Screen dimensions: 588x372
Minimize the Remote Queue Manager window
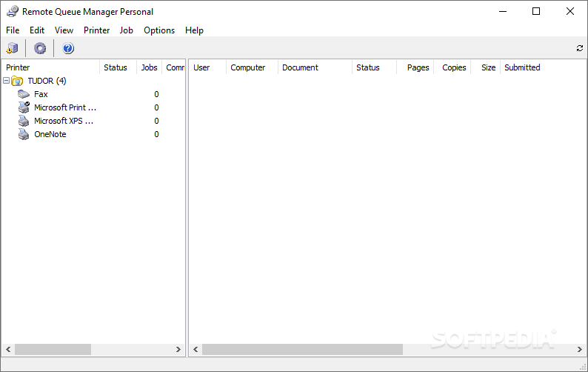[503, 11]
